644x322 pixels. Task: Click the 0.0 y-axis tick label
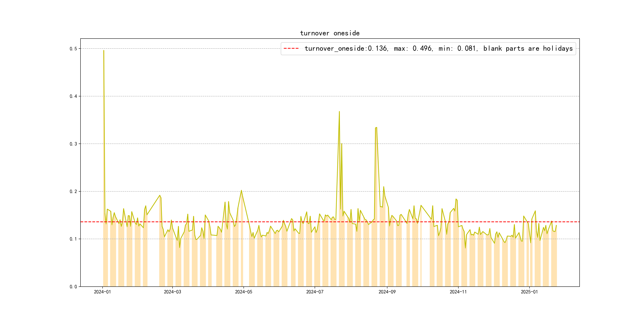pyautogui.click(x=73, y=287)
